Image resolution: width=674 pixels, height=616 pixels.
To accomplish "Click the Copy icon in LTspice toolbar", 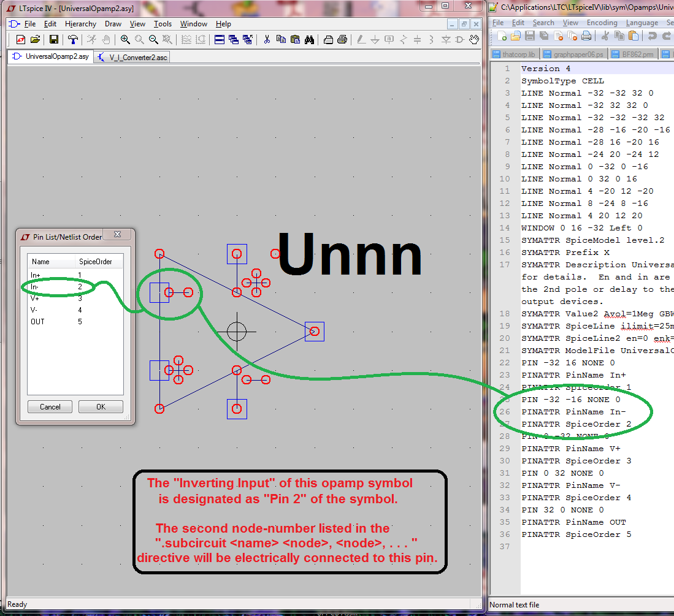I will pyautogui.click(x=281, y=39).
